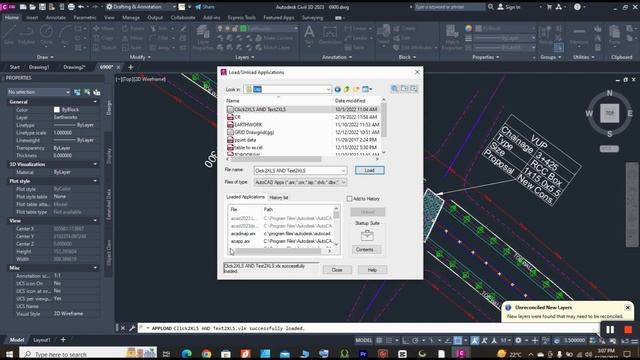Click the Layer Properties icon

tap(203, 37)
